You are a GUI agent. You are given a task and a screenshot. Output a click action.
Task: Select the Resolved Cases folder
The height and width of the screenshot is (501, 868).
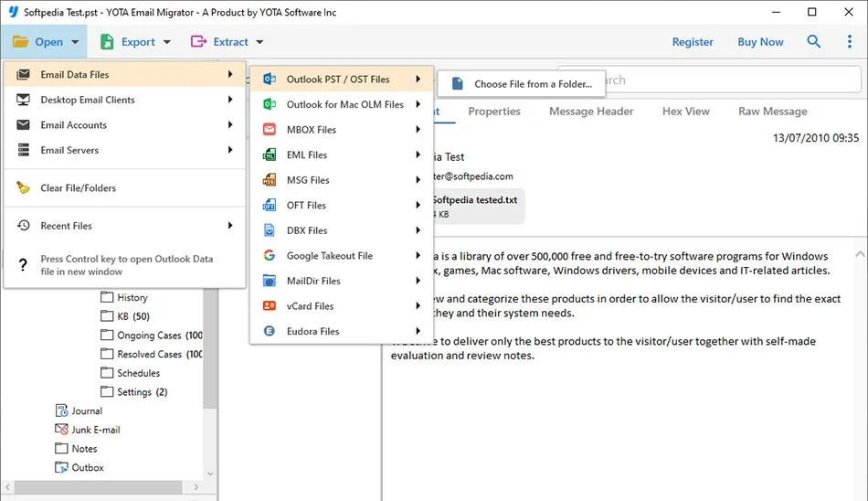click(x=151, y=354)
